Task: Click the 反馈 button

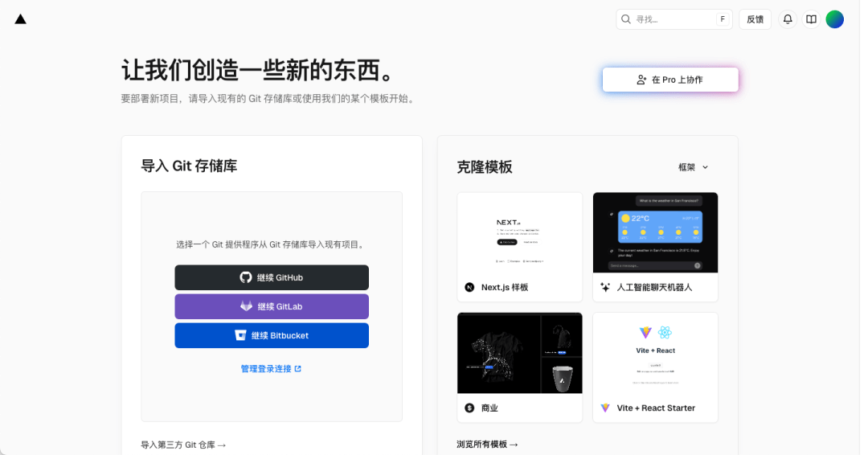Action: [x=755, y=19]
